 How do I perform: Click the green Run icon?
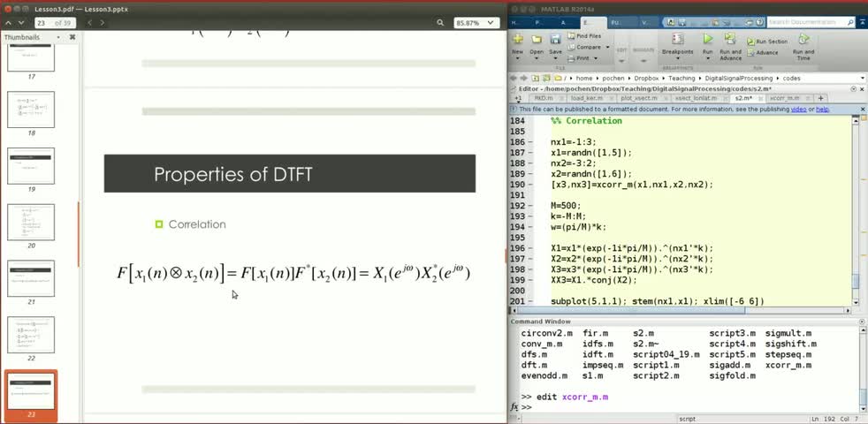707,39
